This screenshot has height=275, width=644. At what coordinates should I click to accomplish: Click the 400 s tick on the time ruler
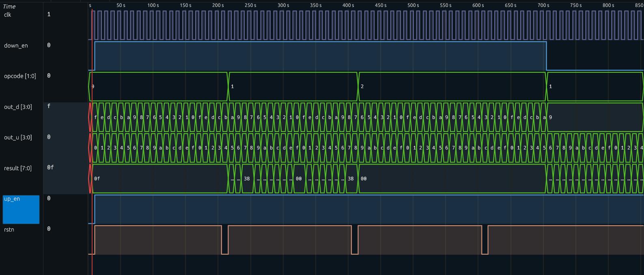(348, 5)
